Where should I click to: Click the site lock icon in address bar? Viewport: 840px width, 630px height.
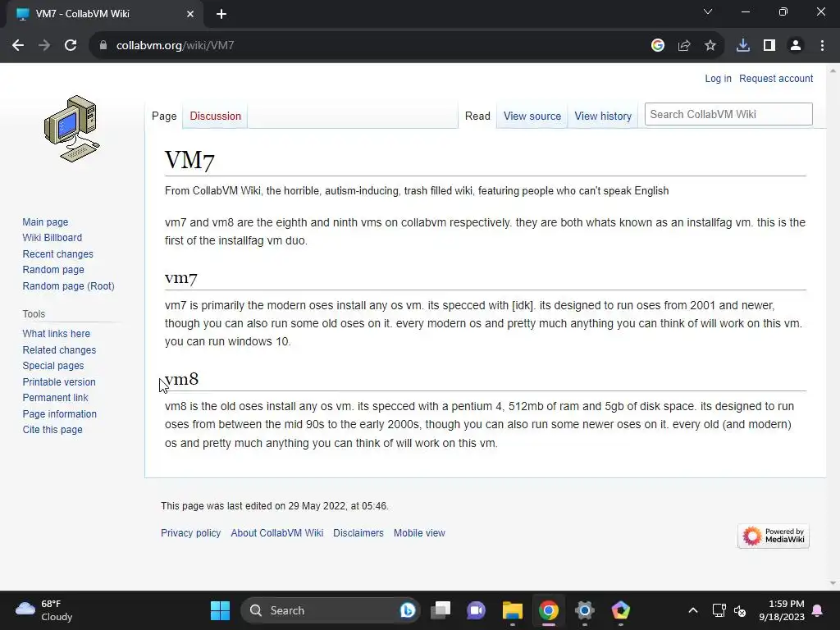[103, 46]
